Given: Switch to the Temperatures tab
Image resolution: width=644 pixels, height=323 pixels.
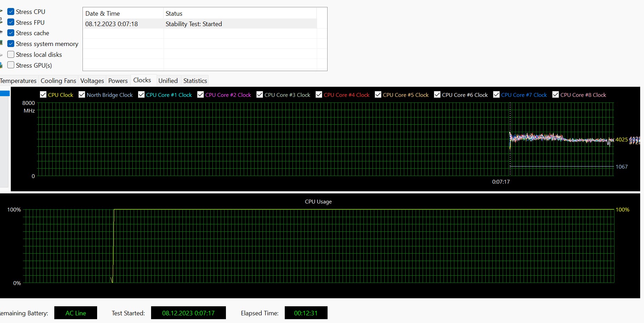Looking at the screenshot, I should [18, 81].
